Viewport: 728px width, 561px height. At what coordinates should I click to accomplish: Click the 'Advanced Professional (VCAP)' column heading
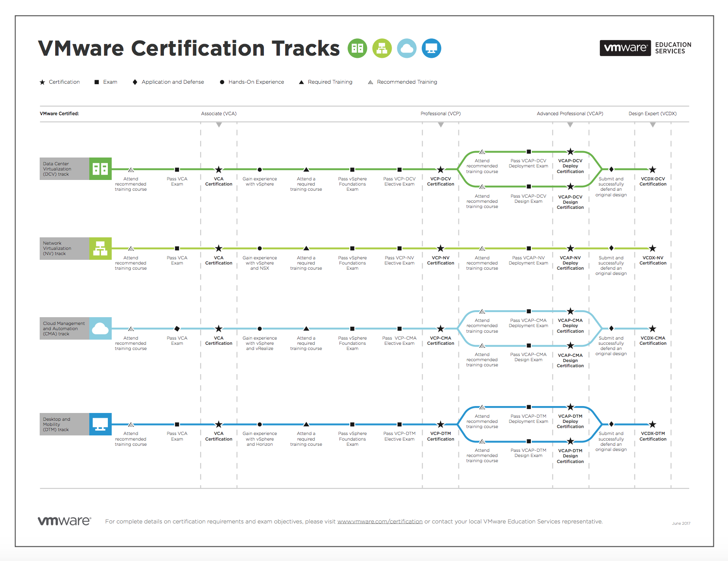[x=570, y=114]
